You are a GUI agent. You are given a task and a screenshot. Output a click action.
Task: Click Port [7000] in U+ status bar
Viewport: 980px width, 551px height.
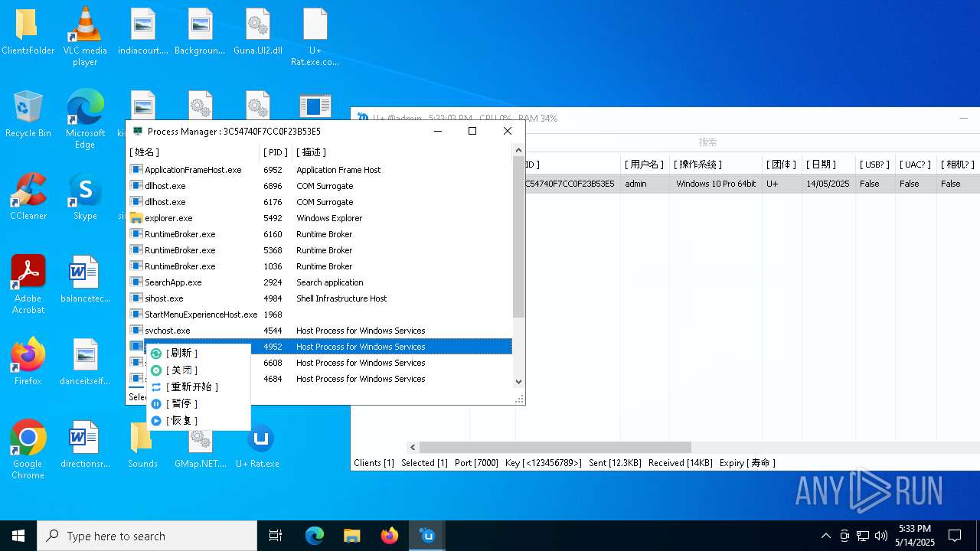pos(476,463)
